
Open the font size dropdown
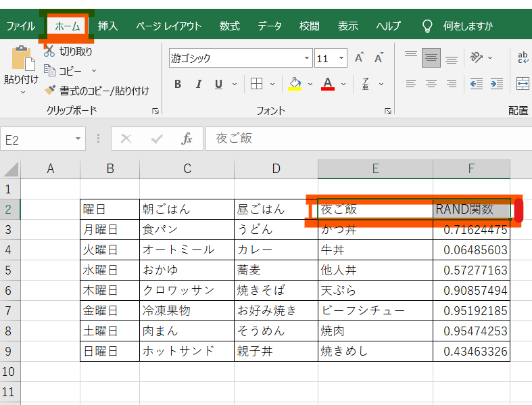tap(341, 58)
